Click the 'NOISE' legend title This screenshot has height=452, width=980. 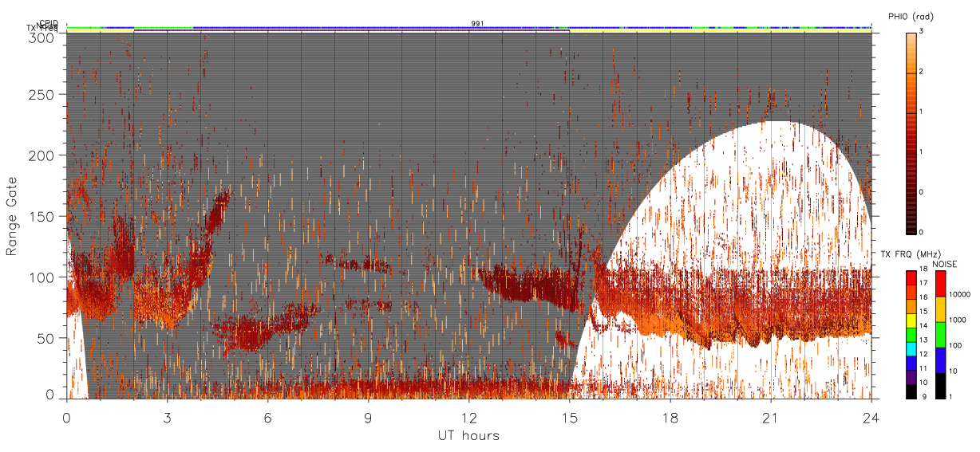pyautogui.click(x=944, y=264)
